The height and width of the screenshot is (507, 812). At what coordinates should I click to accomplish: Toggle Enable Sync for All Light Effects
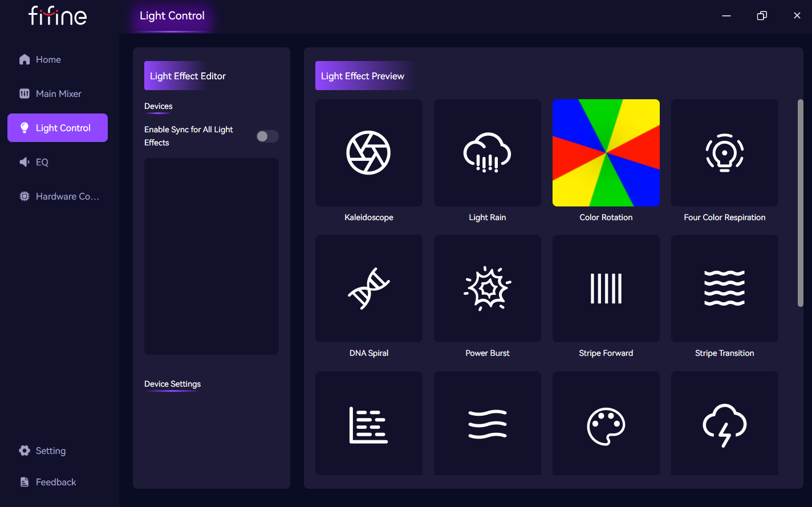[267, 136]
